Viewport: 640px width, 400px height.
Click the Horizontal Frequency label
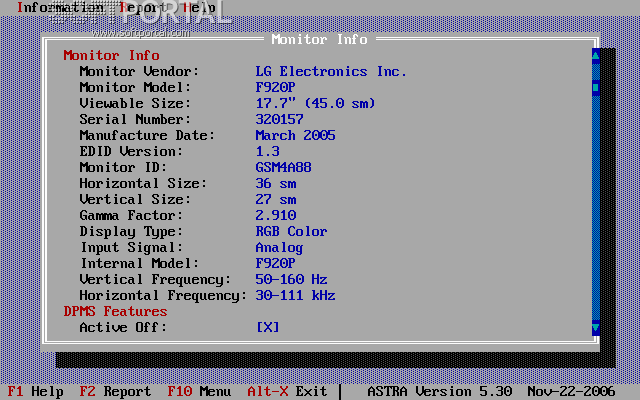coord(163,296)
